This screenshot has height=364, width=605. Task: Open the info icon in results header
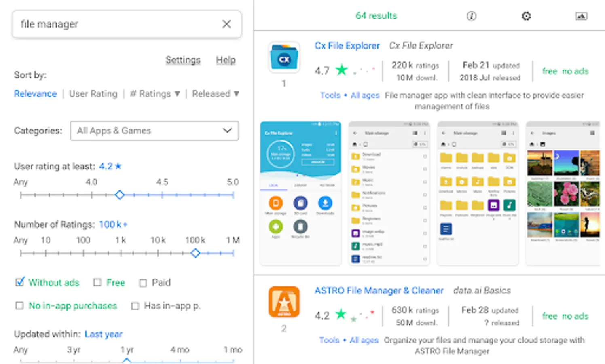pos(472,16)
